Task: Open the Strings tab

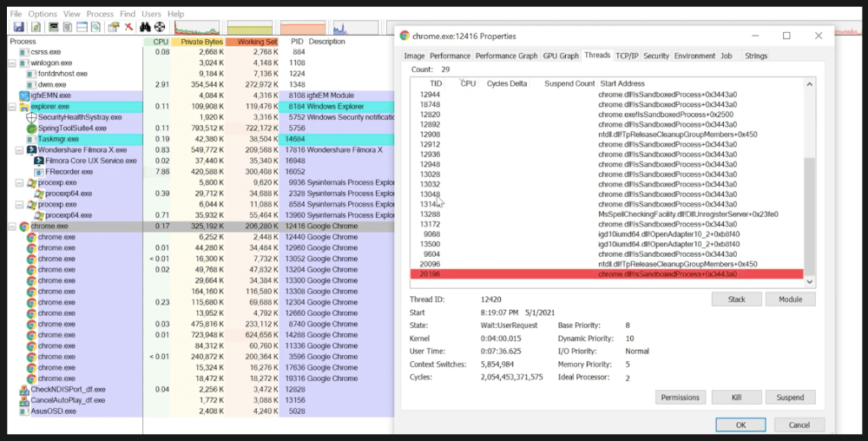Action: [x=756, y=56]
